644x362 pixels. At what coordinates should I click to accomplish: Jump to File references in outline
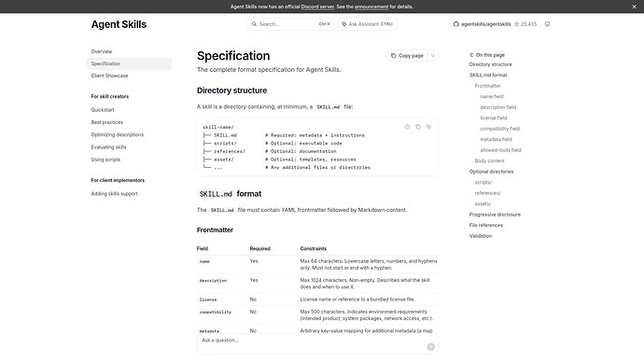(486, 226)
